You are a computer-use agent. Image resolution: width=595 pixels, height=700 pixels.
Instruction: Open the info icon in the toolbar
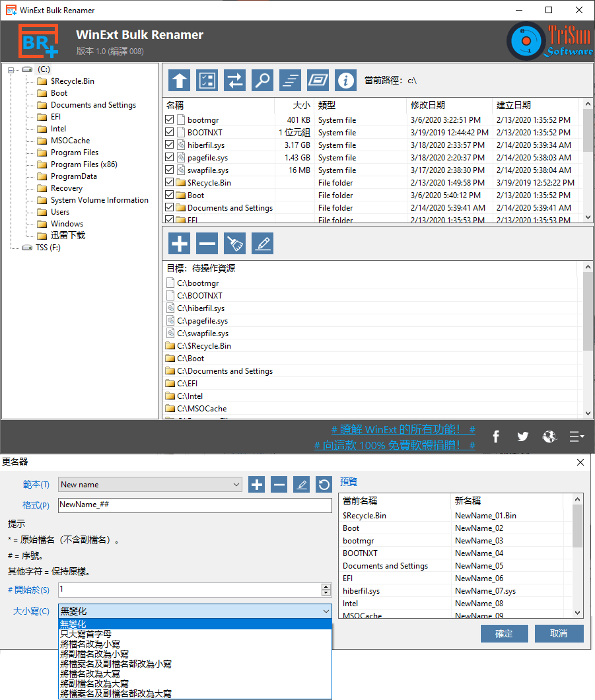coord(345,81)
